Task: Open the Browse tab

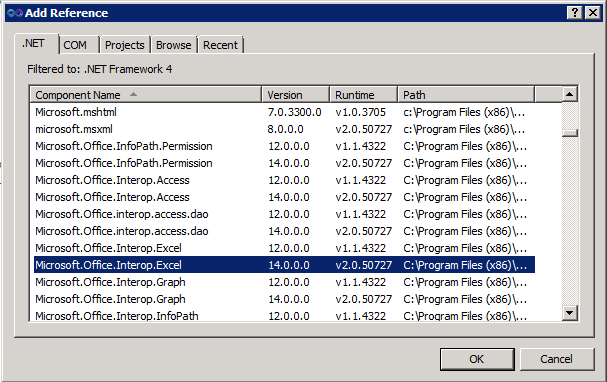Action: pos(174,45)
